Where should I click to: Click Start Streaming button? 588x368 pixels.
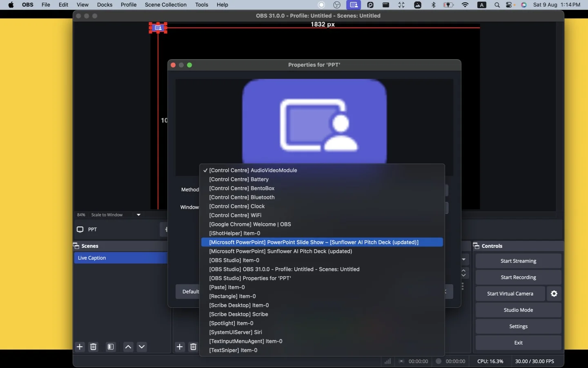(518, 261)
